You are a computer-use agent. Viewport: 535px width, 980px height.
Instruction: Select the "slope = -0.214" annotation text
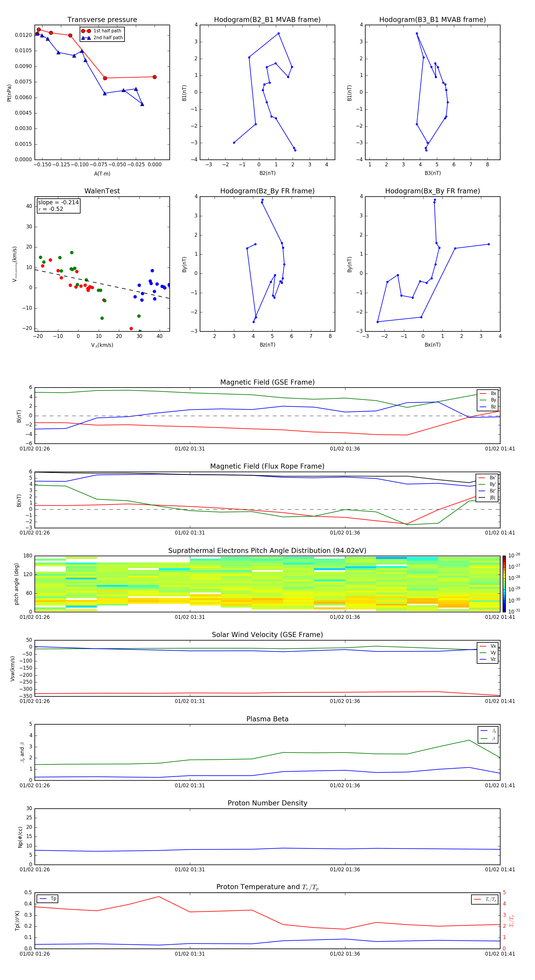point(58,203)
